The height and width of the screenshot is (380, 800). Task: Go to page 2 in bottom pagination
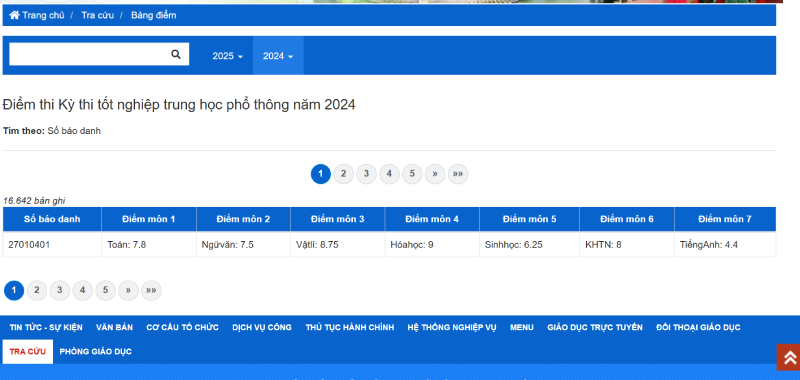click(x=37, y=290)
